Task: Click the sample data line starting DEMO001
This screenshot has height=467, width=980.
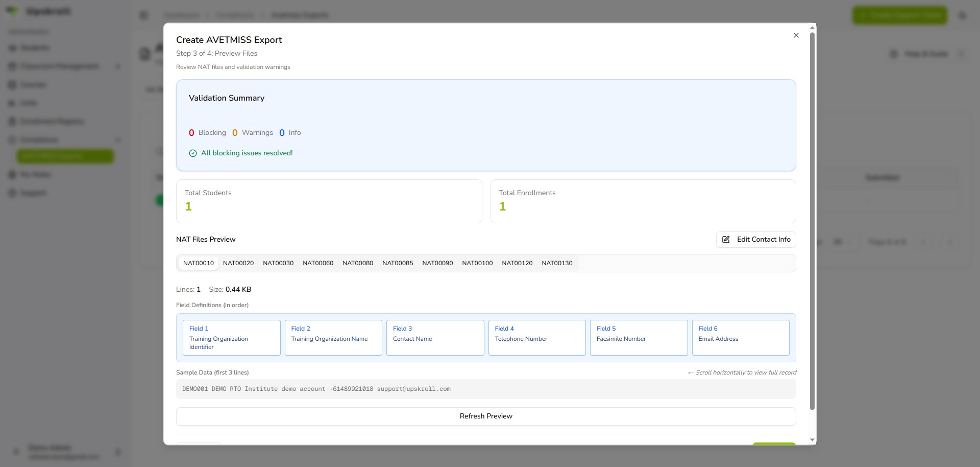Action: [x=316, y=389]
